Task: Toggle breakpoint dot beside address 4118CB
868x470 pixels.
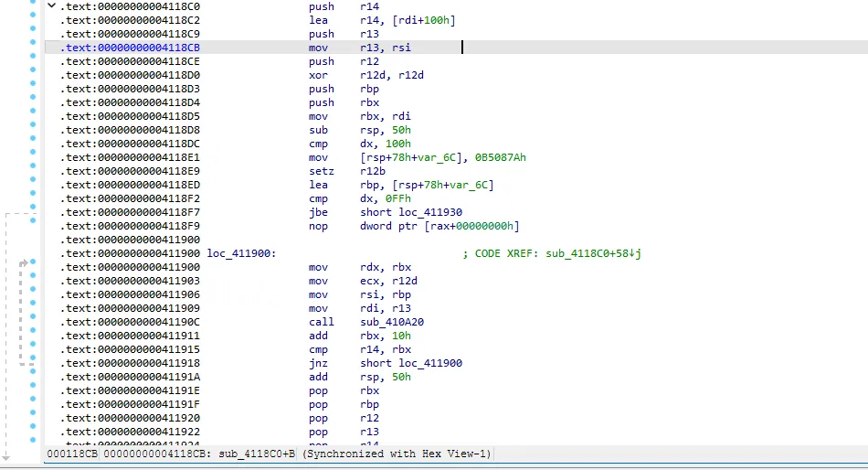Action: coord(33,42)
